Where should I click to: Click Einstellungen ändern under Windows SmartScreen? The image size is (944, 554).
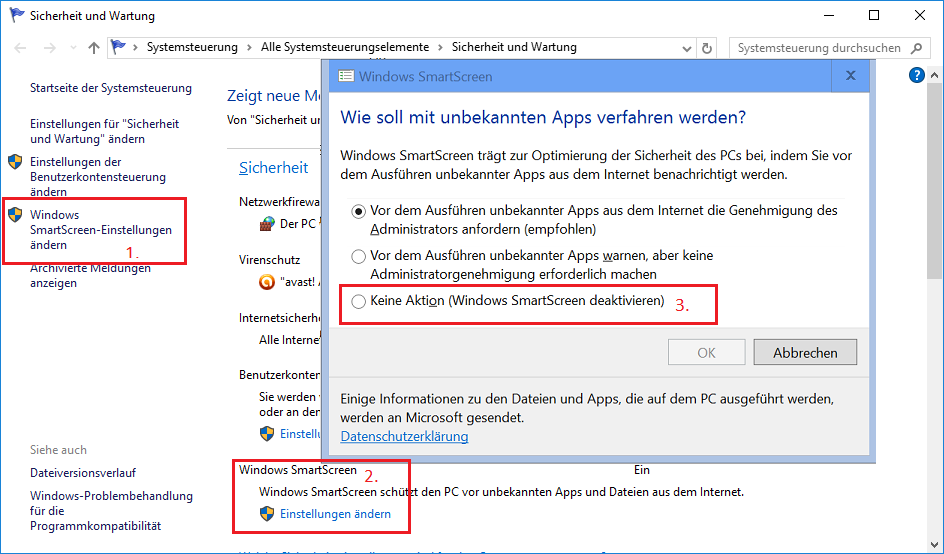(x=335, y=514)
